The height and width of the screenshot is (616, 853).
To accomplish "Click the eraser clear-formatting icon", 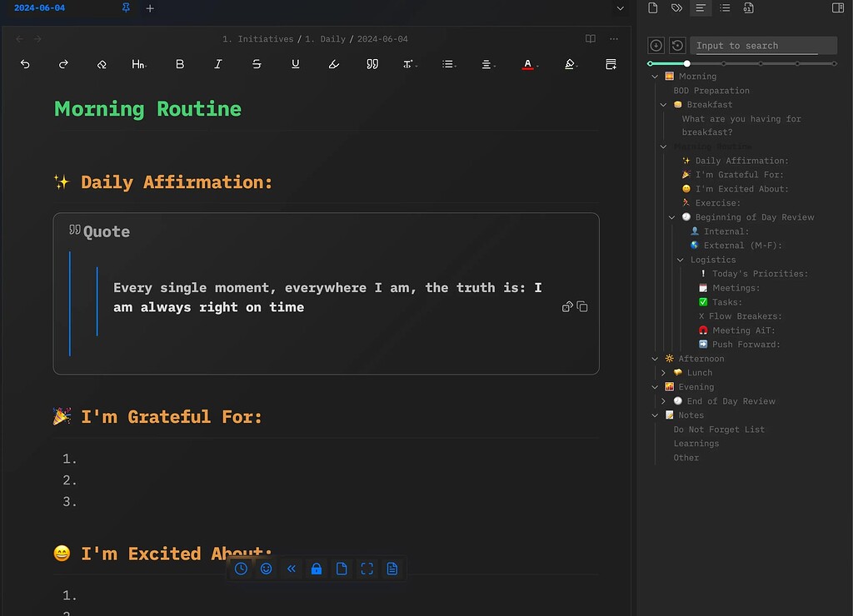I will (x=102, y=64).
